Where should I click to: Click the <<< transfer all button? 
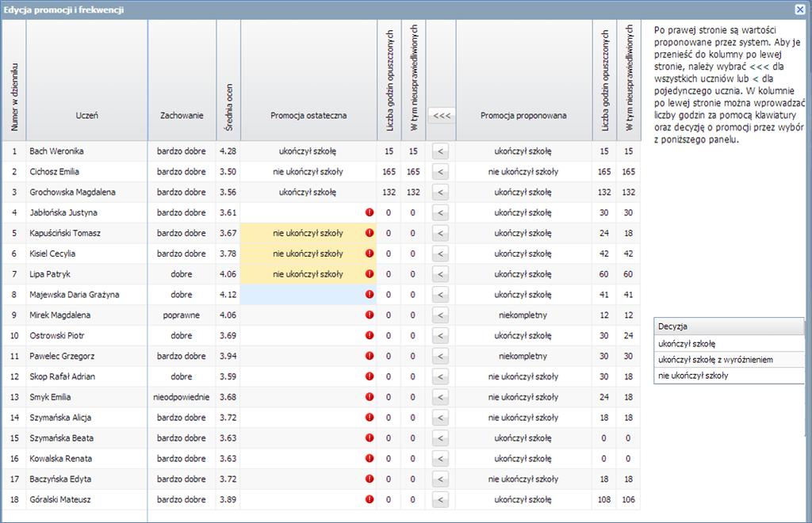coord(441,116)
